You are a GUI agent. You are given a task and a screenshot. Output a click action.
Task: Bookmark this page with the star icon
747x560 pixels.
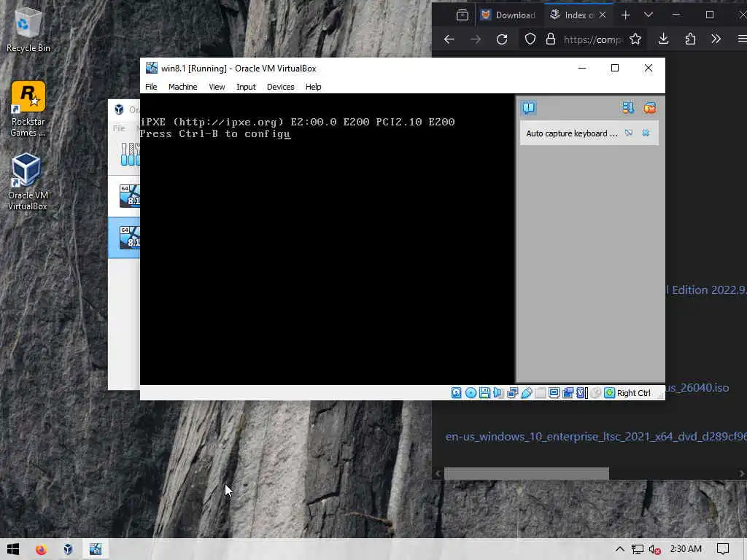tap(635, 39)
